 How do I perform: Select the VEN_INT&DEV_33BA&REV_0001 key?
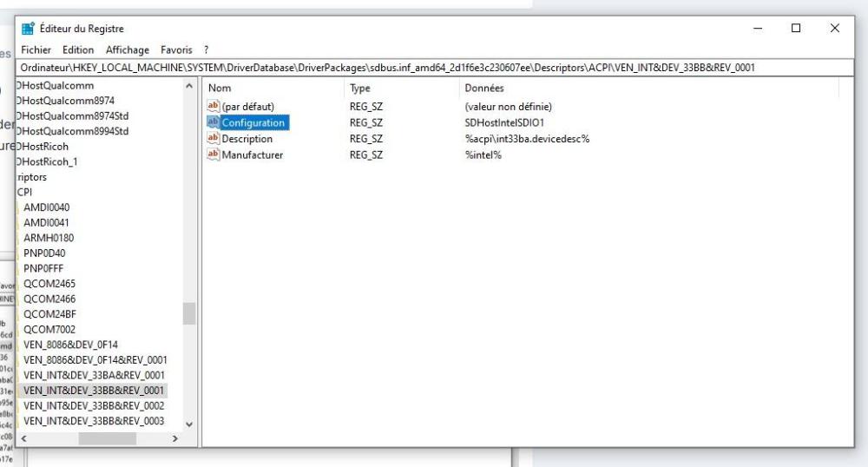click(94, 375)
